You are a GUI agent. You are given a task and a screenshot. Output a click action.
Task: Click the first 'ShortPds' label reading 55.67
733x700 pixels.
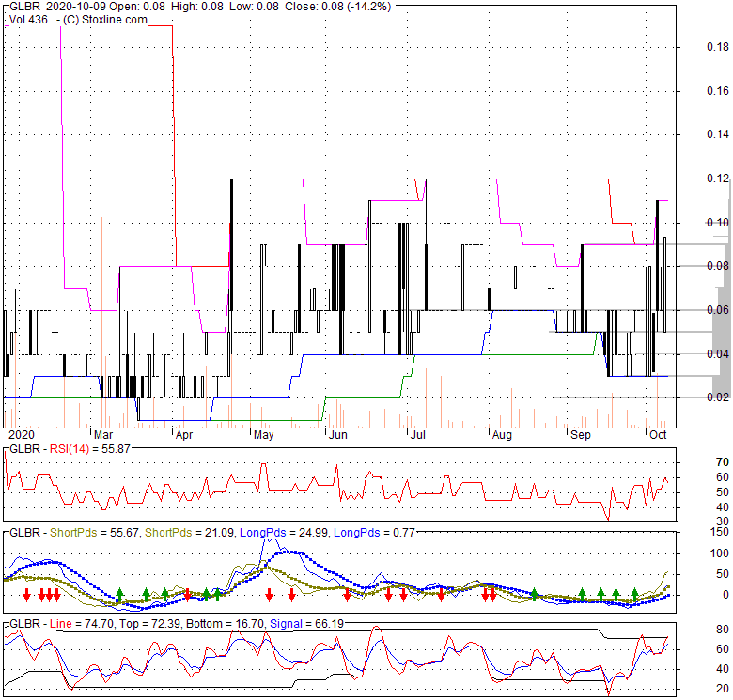(94, 533)
